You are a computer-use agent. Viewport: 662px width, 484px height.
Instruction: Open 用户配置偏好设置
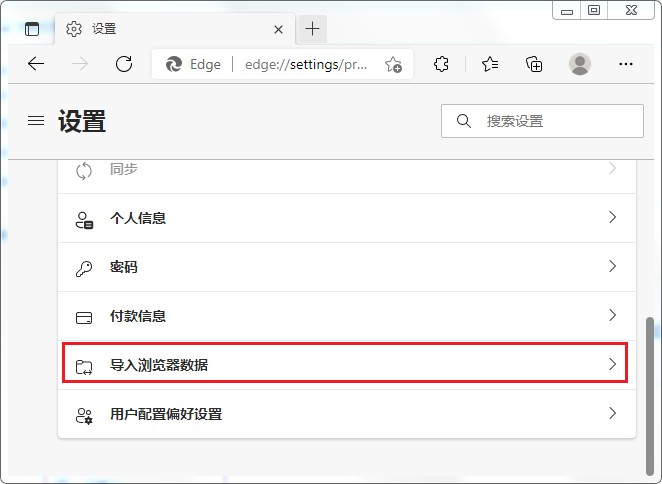pos(347,414)
